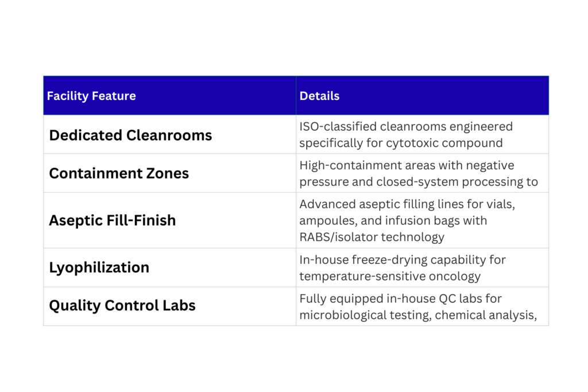The width and height of the screenshot is (588, 392).
Task: Select the text "temperature-sensitive oncology"
Action: [x=390, y=276]
